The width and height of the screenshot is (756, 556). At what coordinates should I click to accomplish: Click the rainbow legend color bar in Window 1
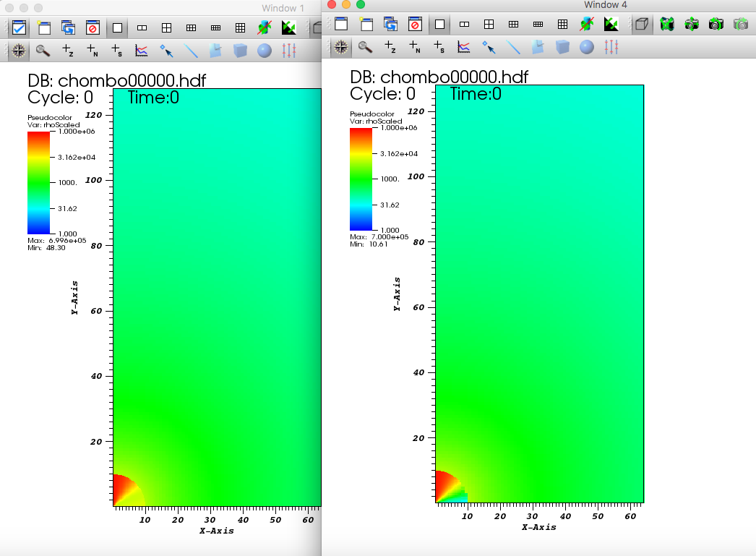coord(38,183)
